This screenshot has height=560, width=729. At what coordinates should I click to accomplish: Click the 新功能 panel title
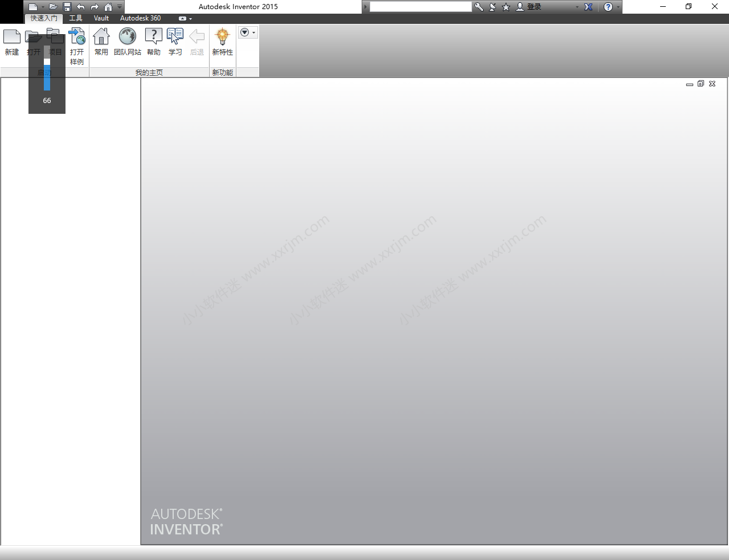coord(223,72)
